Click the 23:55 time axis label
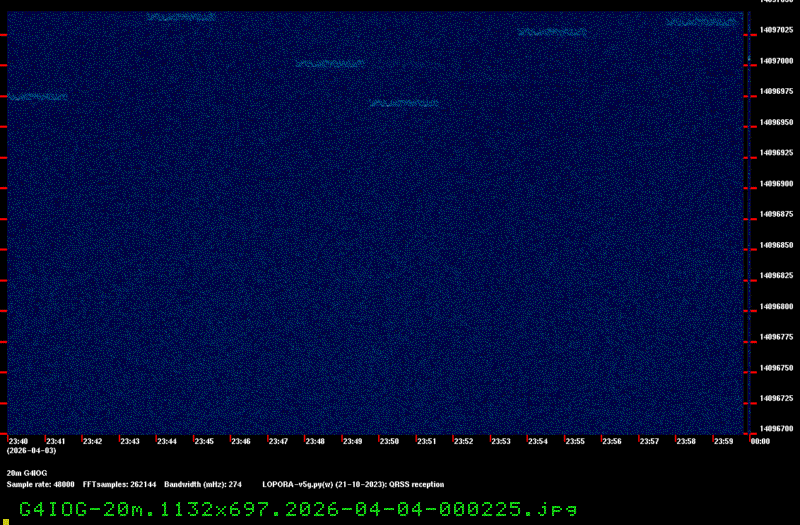 coord(575,441)
